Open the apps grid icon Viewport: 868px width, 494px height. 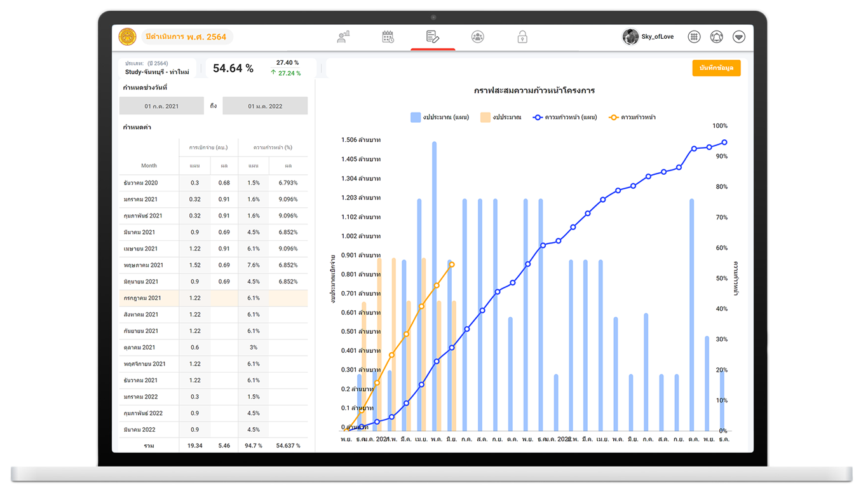tap(695, 37)
